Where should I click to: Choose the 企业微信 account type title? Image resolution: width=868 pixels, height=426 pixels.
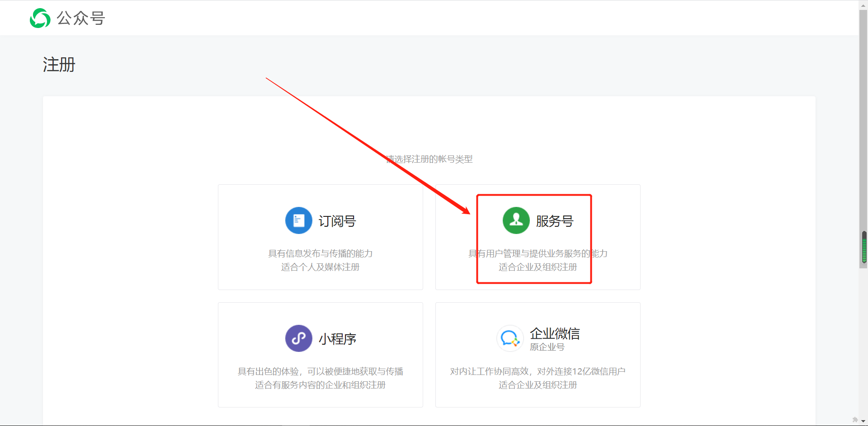[x=555, y=333]
